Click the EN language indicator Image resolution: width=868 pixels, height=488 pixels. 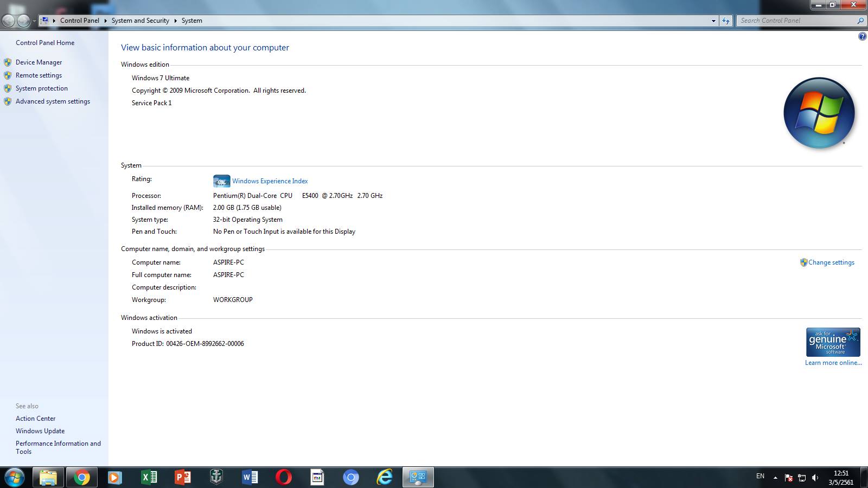tap(760, 476)
